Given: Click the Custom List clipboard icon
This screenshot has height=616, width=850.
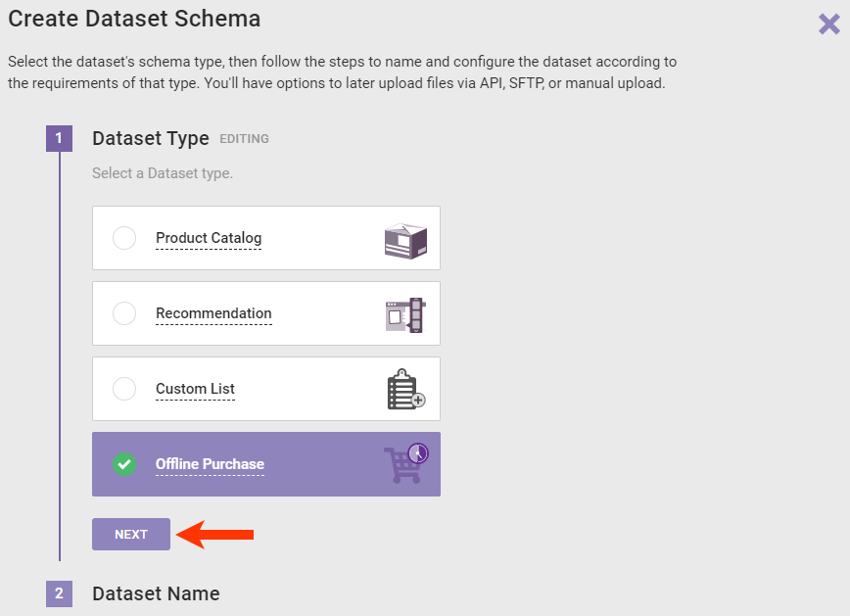Looking at the screenshot, I should 405,389.
